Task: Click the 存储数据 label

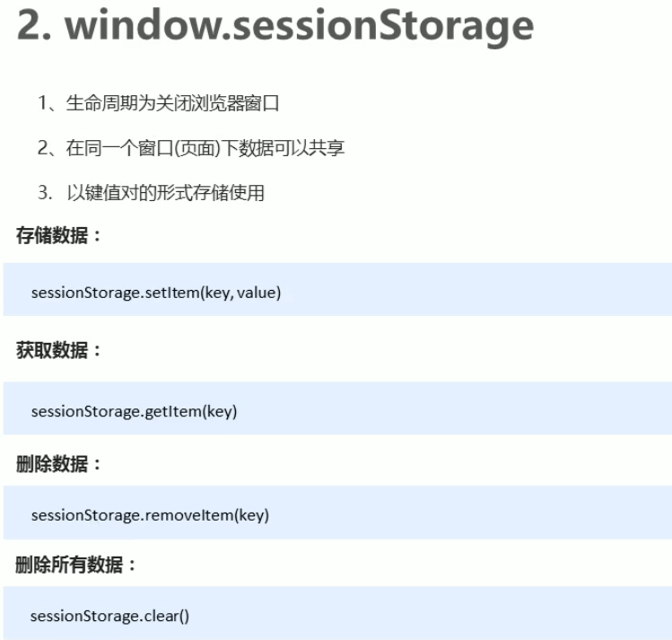Action: 58,235
